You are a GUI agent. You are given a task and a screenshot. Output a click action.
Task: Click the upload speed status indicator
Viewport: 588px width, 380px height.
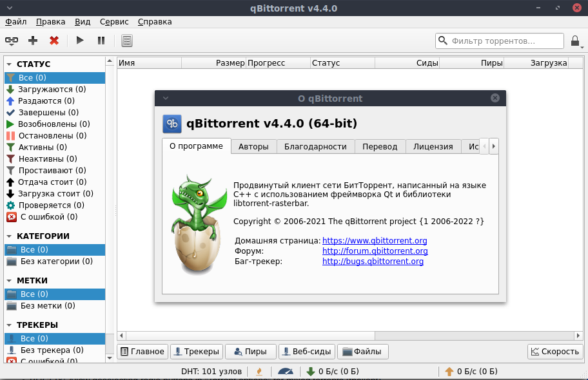click(x=471, y=372)
